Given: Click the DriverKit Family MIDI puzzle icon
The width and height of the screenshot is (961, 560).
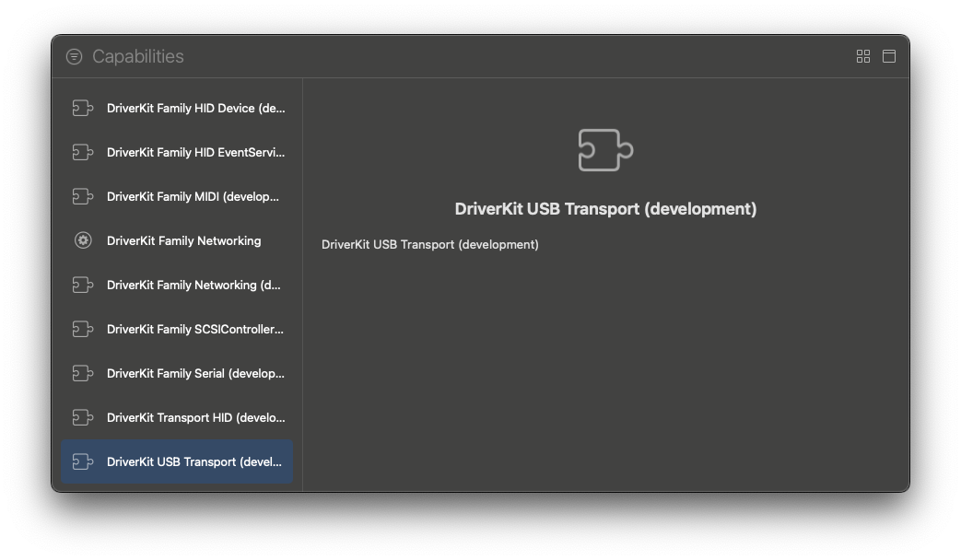Looking at the screenshot, I should pyautogui.click(x=83, y=197).
